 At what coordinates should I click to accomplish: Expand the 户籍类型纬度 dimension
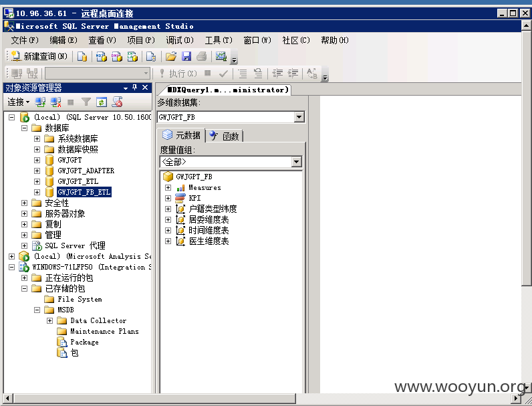tap(168, 209)
